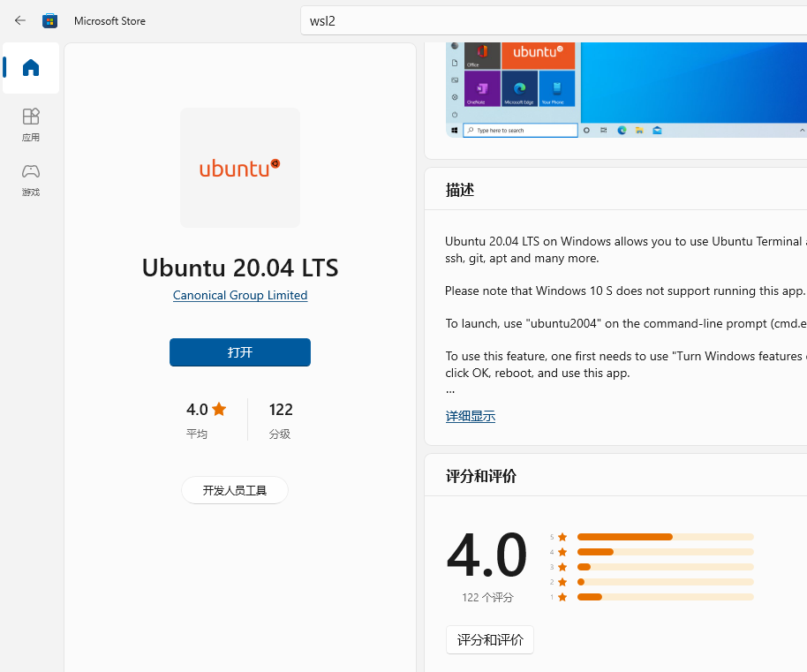The image size is (807, 672).
Task: Click the 打开 button to launch Ubuntu
Action: pyautogui.click(x=239, y=351)
